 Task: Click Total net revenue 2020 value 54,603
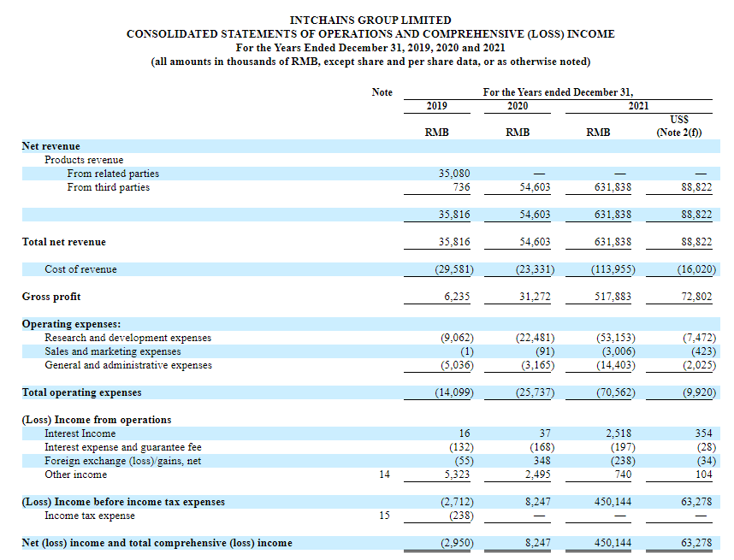pyautogui.click(x=535, y=242)
